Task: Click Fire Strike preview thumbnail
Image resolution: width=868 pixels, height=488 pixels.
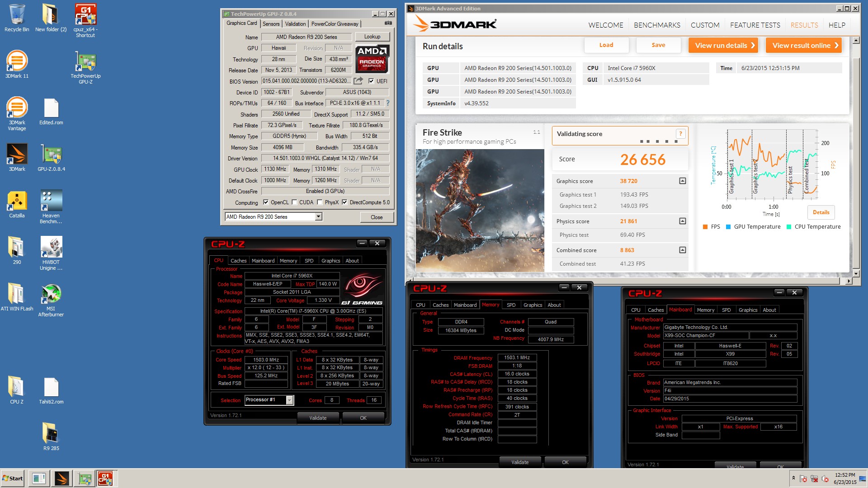Action: pyautogui.click(x=480, y=211)
